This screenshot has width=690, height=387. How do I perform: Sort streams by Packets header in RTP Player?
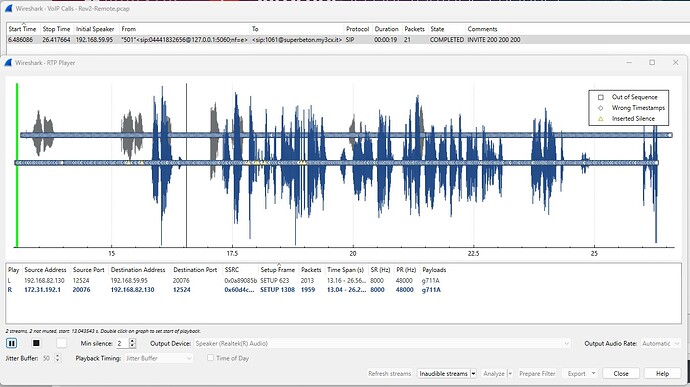[x=311, y=270]
